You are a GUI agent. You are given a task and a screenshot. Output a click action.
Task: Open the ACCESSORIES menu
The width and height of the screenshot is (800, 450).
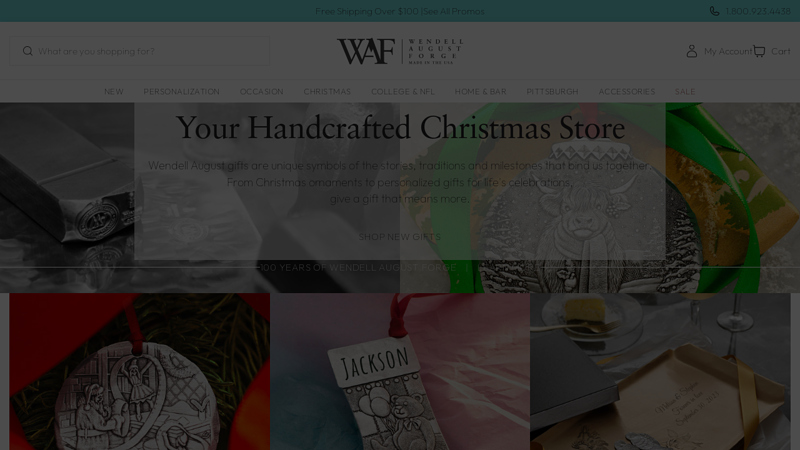[627, 91]
